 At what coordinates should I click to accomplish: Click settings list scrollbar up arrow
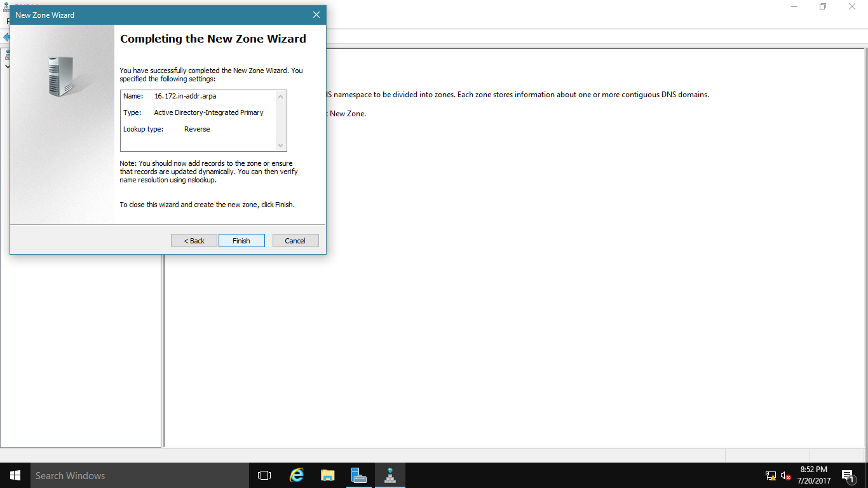pos(281,96)
